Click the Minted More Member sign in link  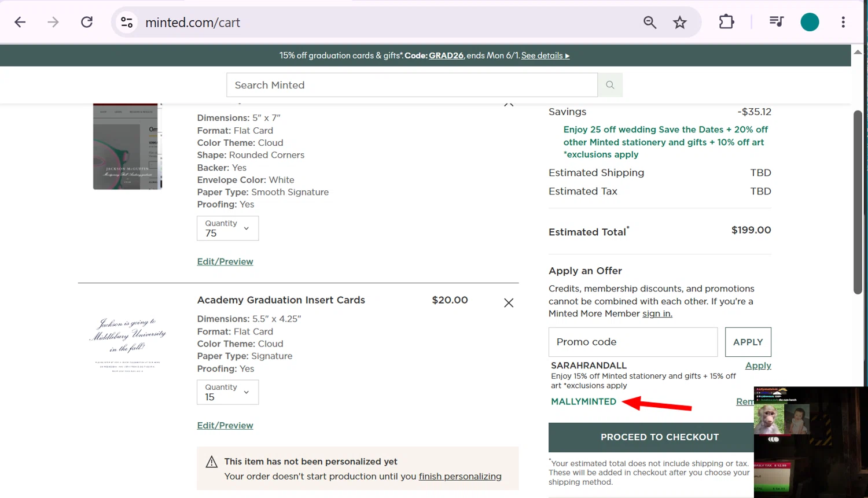point(657,313)
